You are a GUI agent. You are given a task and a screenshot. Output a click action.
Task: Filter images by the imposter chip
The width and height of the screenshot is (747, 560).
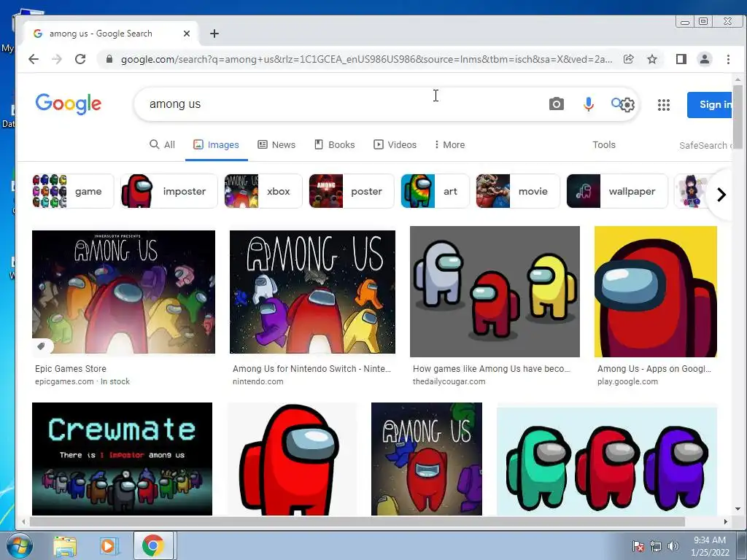coord(169,191)
